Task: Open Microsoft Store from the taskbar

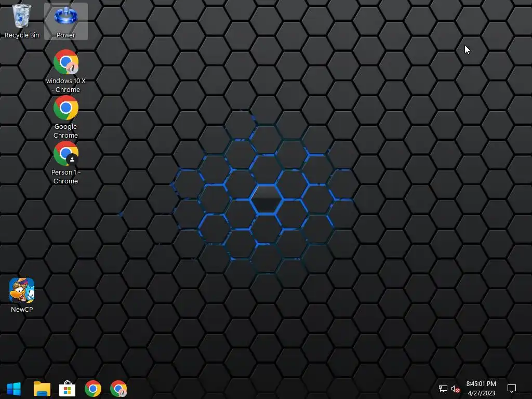Action: [67, 389]
